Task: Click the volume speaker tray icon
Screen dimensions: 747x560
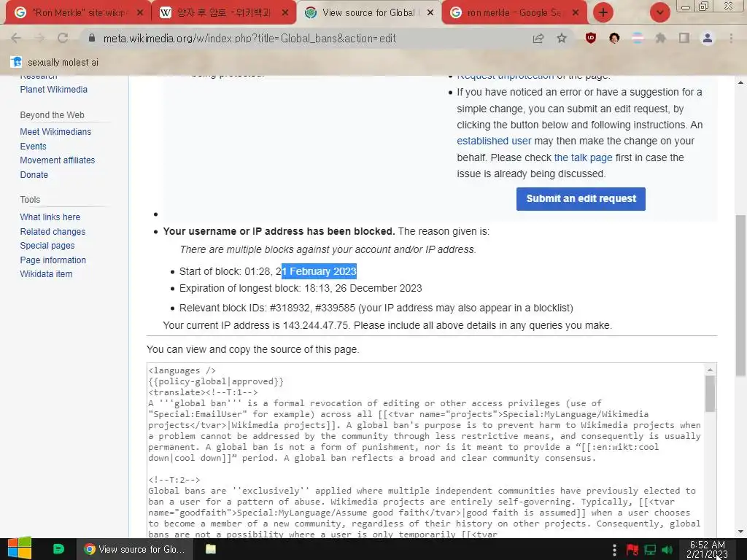Action: click(667, 550)
